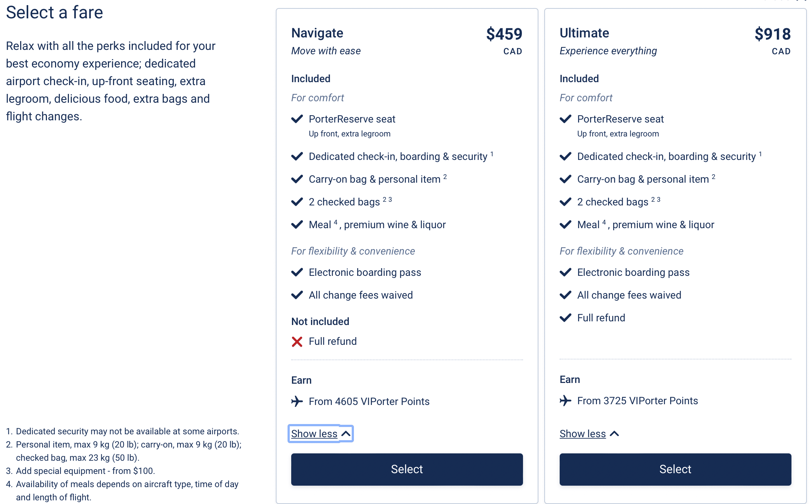The width and height of the screenshot is (812, 504).
Task: Click the airplane icon in Ultimate Earn section
Action: [565, 401]
